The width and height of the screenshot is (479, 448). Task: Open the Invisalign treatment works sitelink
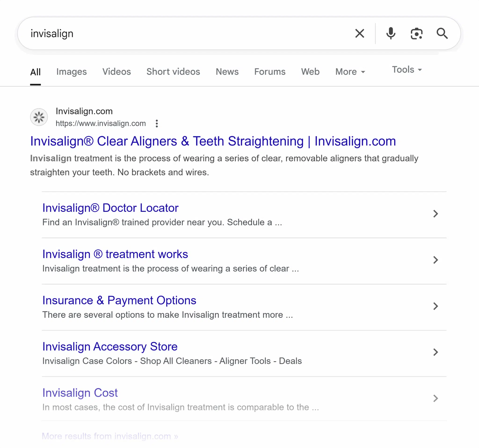(x=115, y=254)
